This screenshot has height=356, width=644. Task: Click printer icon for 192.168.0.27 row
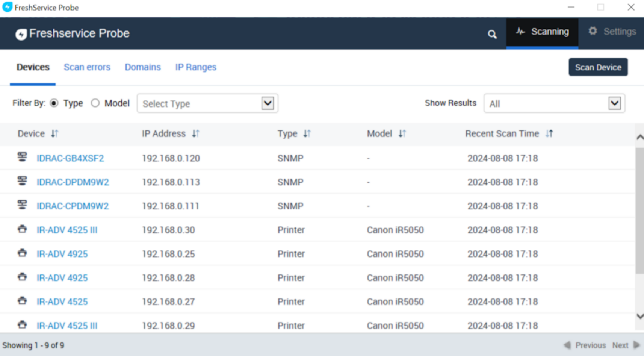22,301
